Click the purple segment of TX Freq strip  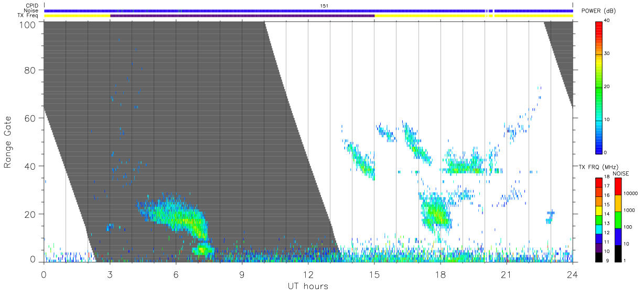click(242, 16)
